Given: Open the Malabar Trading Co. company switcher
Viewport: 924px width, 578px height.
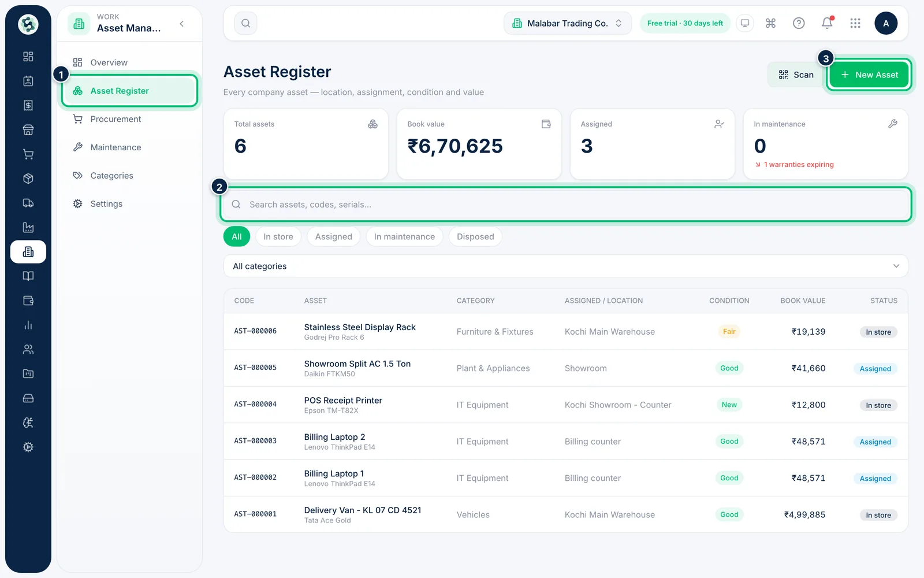Looking at the screenshot, I should coord(568,23).
